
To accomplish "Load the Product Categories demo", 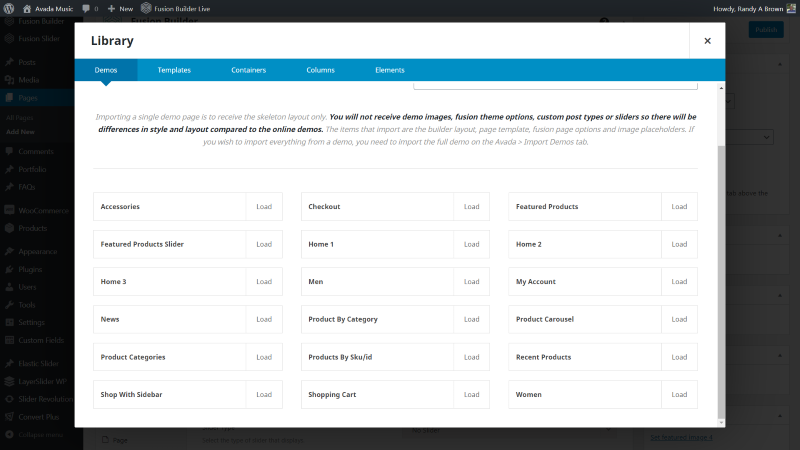I will pos(264,357).
